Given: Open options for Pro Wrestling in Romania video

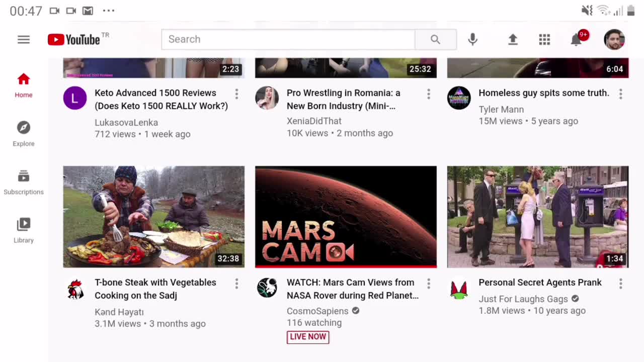Looking at the screenshot, I should click(x=429, y=94).
